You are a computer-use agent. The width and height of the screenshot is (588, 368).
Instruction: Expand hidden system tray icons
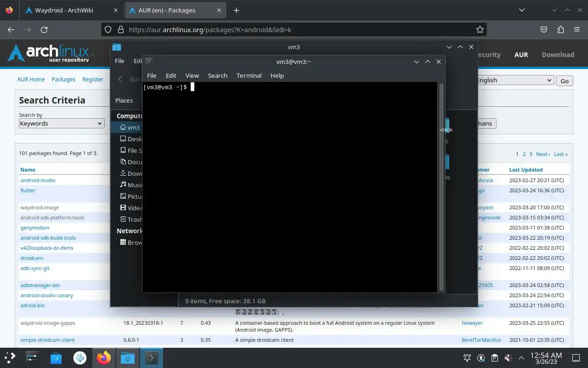click(521, 357)
